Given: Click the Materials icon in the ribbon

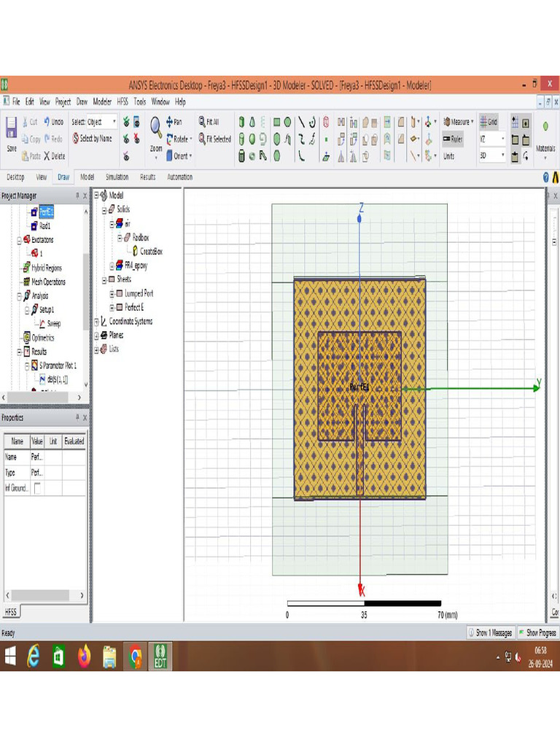Looking at the screenshot, I should tap(545, 127).
